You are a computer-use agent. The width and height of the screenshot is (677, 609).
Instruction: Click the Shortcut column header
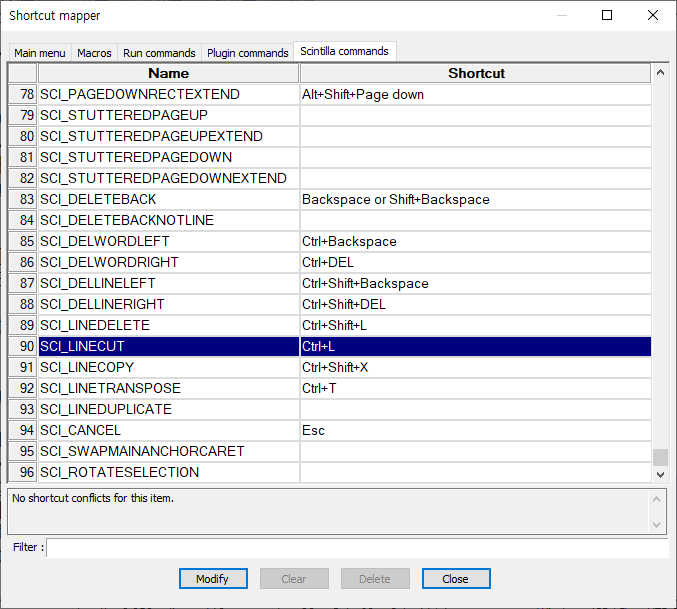click(476, 73)
